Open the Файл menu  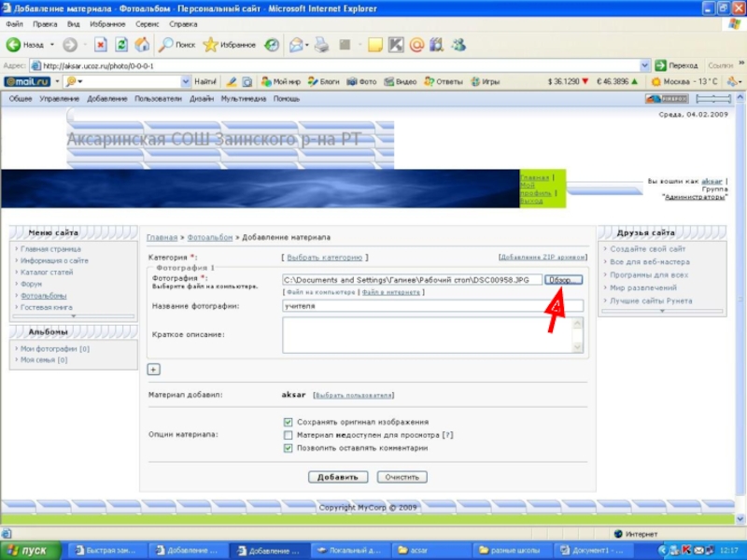tap(14, 24)
